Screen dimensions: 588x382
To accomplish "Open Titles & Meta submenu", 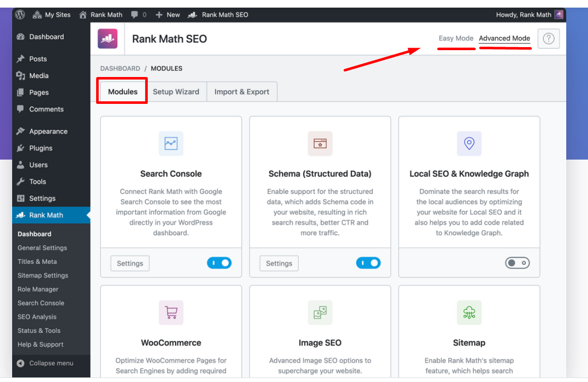I will 37,262.
